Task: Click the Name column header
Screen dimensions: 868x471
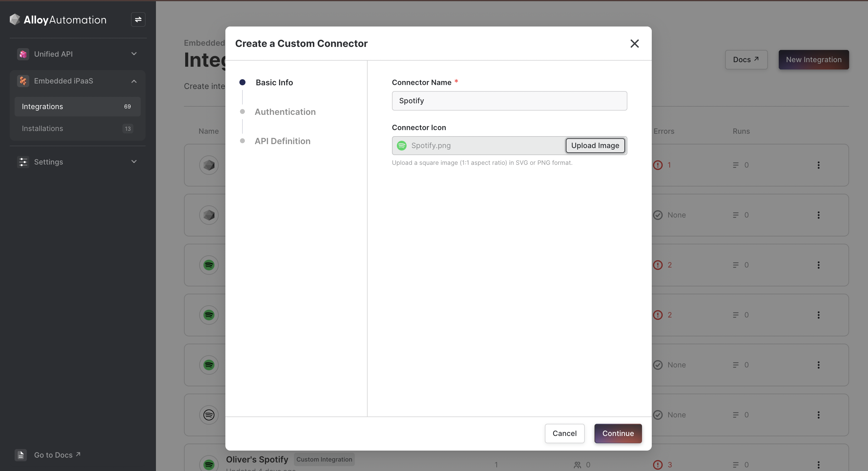Action: pyautogui.click(x=209, y=131)
